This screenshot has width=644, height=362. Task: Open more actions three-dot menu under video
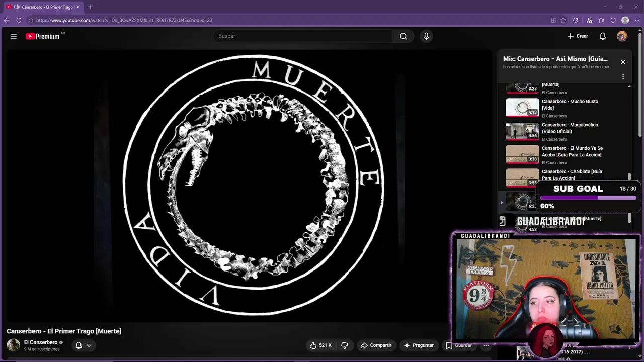[x=486, y=345]
